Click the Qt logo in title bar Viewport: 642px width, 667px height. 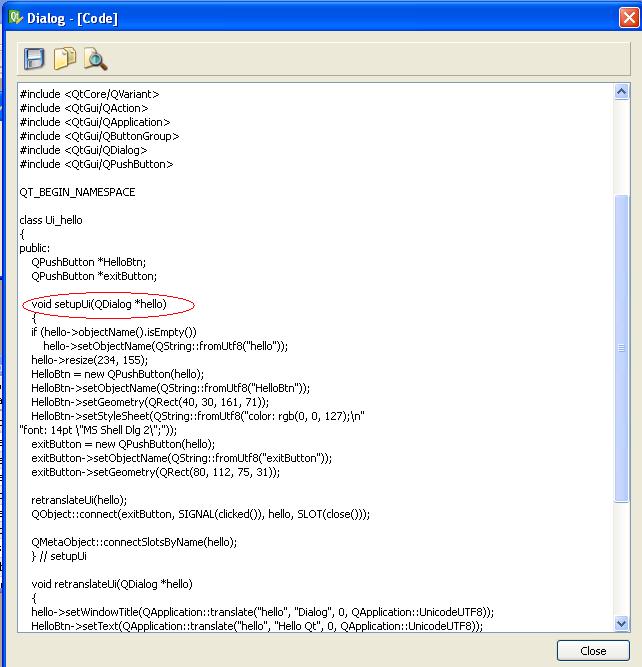point(15,17)
